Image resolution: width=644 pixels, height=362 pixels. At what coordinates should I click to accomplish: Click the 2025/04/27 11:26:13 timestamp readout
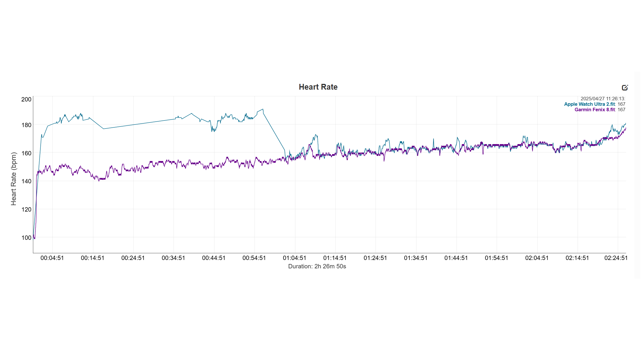pos(603,99)
